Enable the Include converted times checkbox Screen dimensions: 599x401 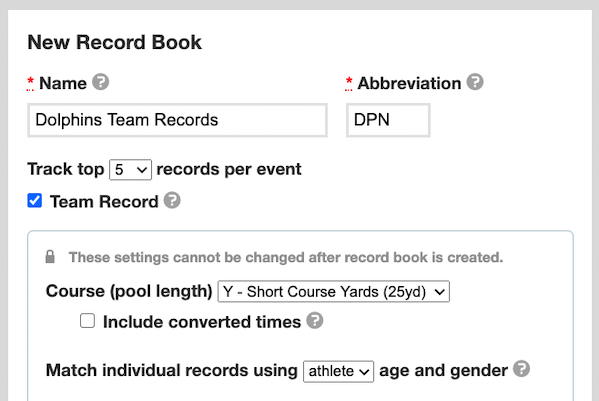click(x=87, y=321)
